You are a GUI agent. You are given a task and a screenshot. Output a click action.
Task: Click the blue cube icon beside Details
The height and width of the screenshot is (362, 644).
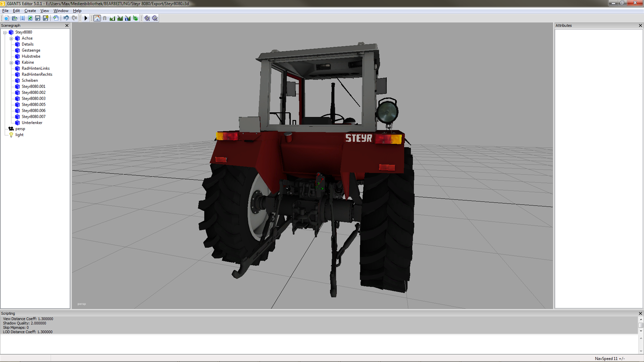pos(17,44)
